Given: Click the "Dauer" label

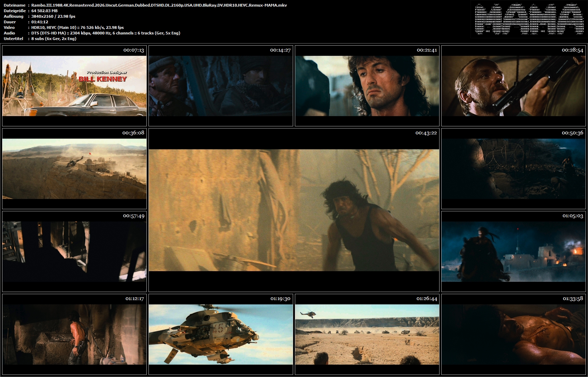Looking at the screenshot, I should 10,22.
